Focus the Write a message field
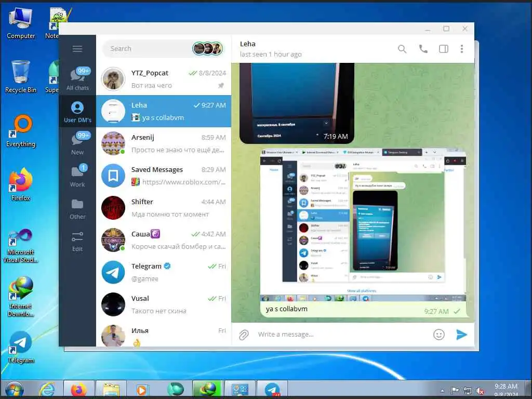Viewport: 532px width, 399px height. (343, 335)
